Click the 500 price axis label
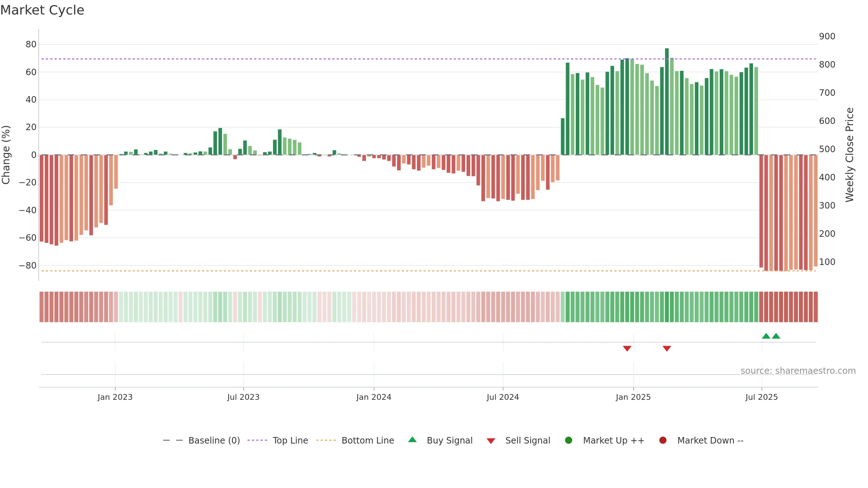The height and width of the screenshot is (488, 868). coord(827,149)
